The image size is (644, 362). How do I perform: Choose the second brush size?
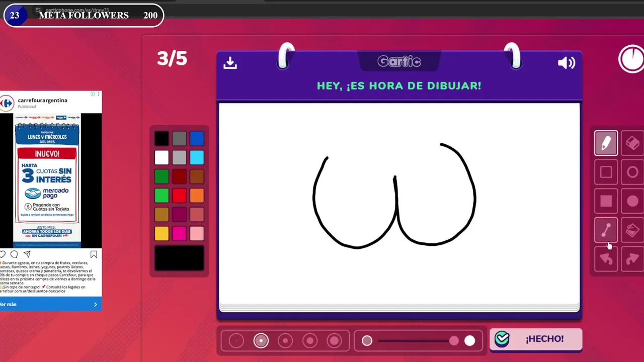(261, 341)
